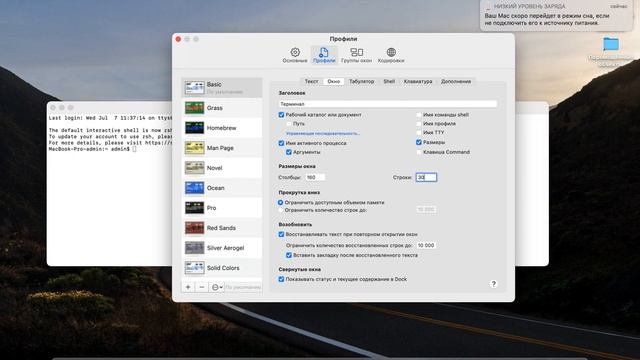Click the Терминал title input field
The width and height of the screenshot is (640, 360).
click(388, 104)
